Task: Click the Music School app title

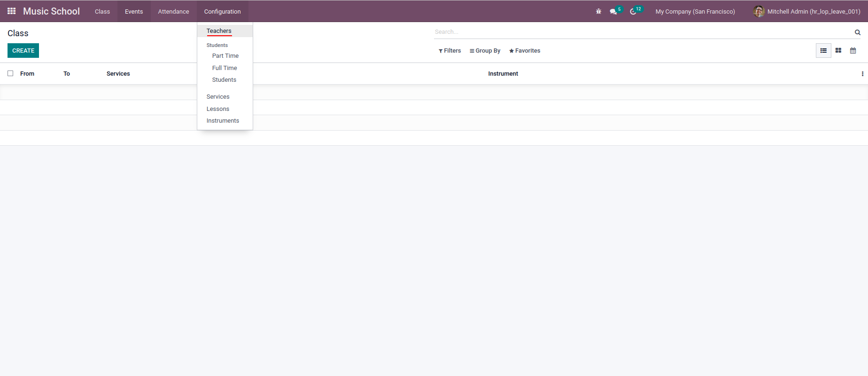Action: pos(51,11)
